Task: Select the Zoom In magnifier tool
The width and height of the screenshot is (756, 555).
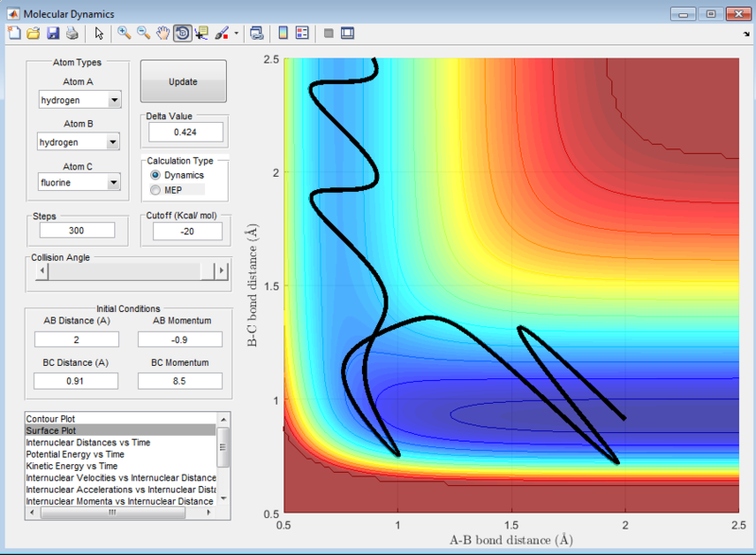Action: [x=124, y=33]
